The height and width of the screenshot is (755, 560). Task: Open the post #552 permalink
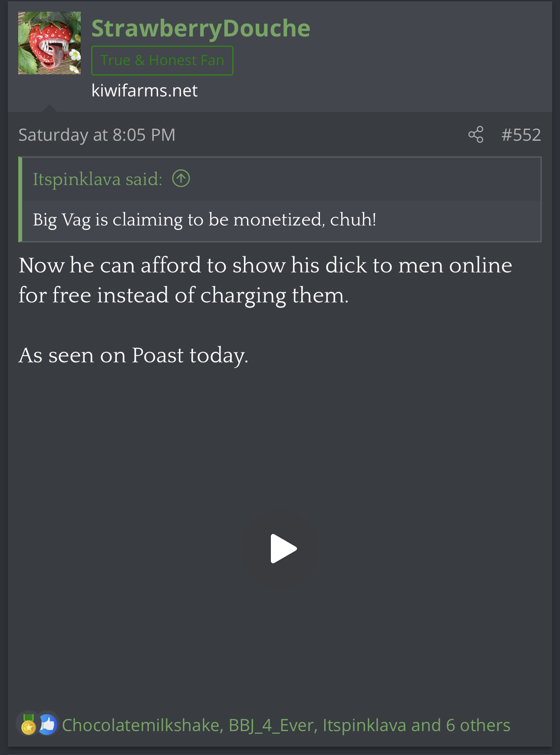tap(521, 135)
